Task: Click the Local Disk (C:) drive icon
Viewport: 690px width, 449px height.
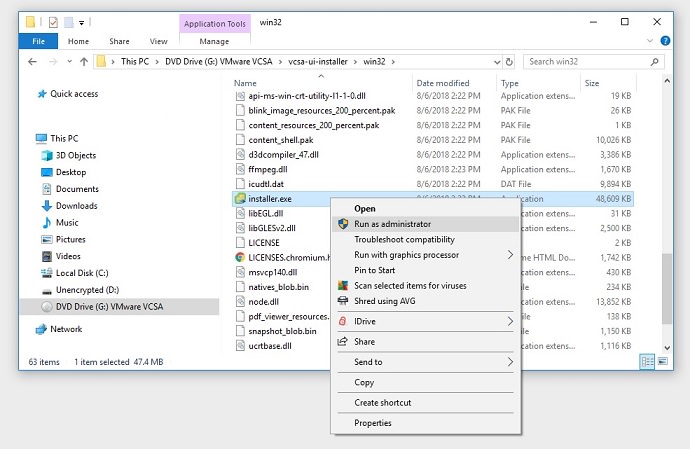Action: point(47,273)
